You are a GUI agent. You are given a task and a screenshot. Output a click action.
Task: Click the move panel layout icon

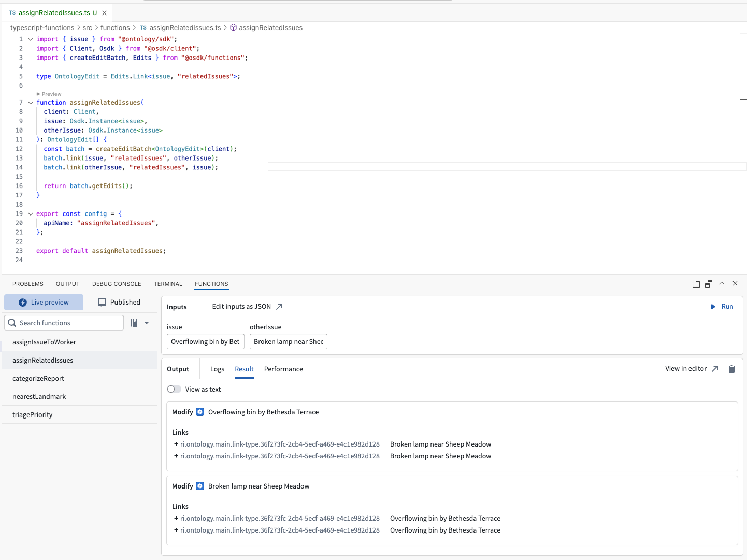tap(696, 284)
